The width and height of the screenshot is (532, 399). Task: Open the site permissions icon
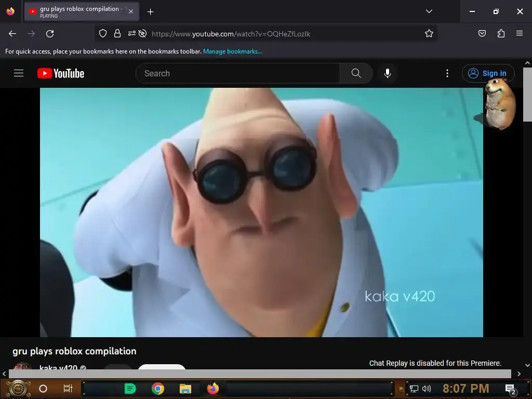(x=131, y=33)
